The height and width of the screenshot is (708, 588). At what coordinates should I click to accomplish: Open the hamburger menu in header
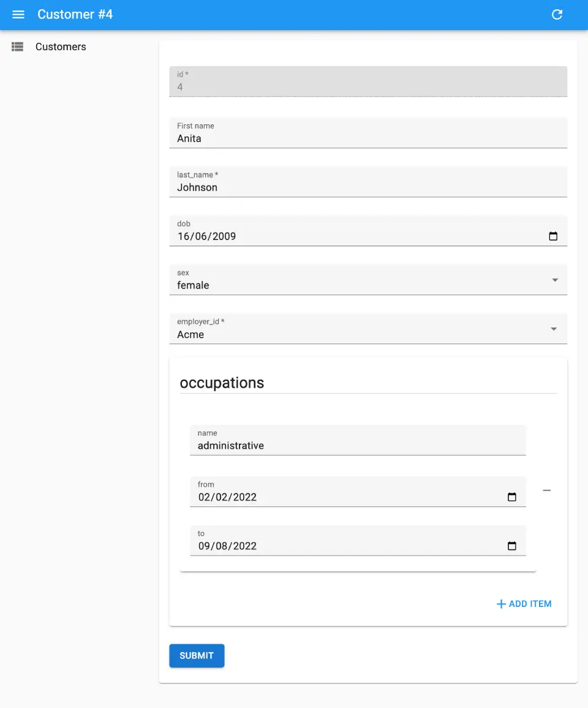click(x=18, y=15)
